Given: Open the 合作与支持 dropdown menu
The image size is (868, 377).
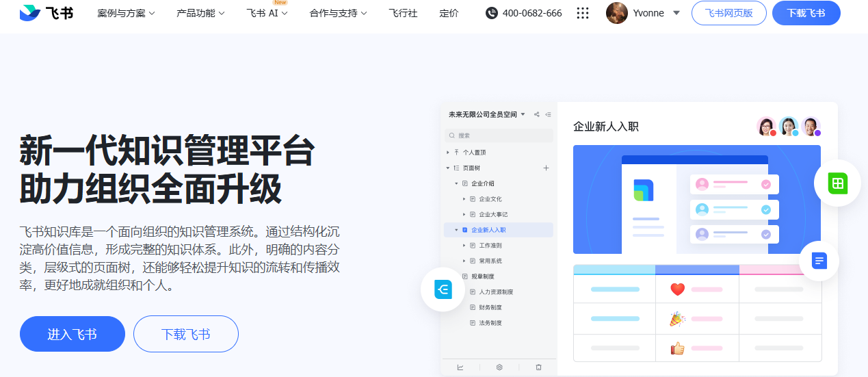Looking at the screenshot, I should coord(339,13).
